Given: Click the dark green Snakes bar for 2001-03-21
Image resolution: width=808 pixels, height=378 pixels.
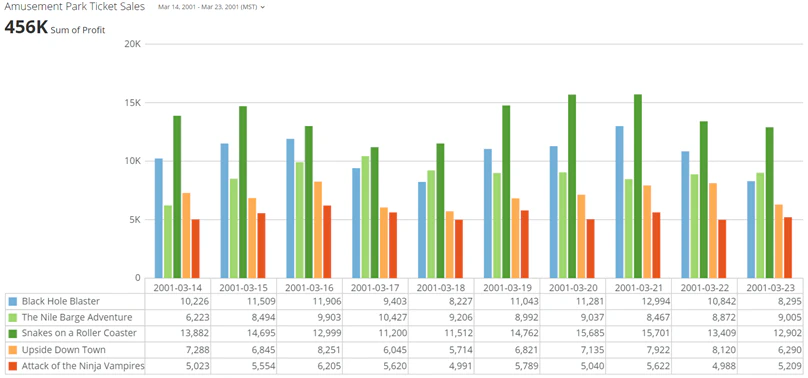Looking at the screenshot, I should point(638,186).
